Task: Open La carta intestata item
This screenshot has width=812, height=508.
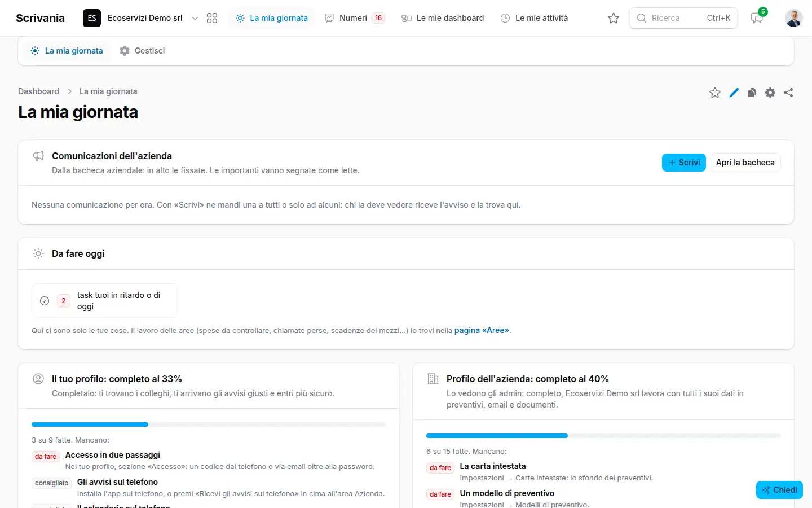Action: [x=493, y=466]
